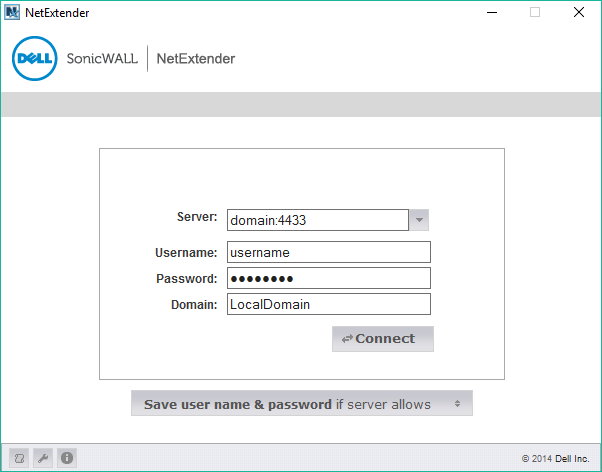Screen dimensions: 602x472
Task: Click the NetExtender header product name
Action: pos(196,59)
